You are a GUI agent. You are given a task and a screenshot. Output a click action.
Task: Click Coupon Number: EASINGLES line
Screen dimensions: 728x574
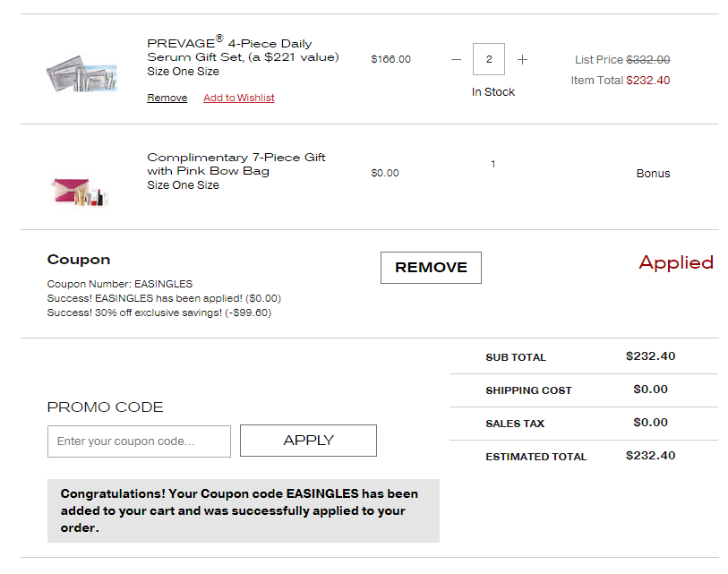[120, 284]
